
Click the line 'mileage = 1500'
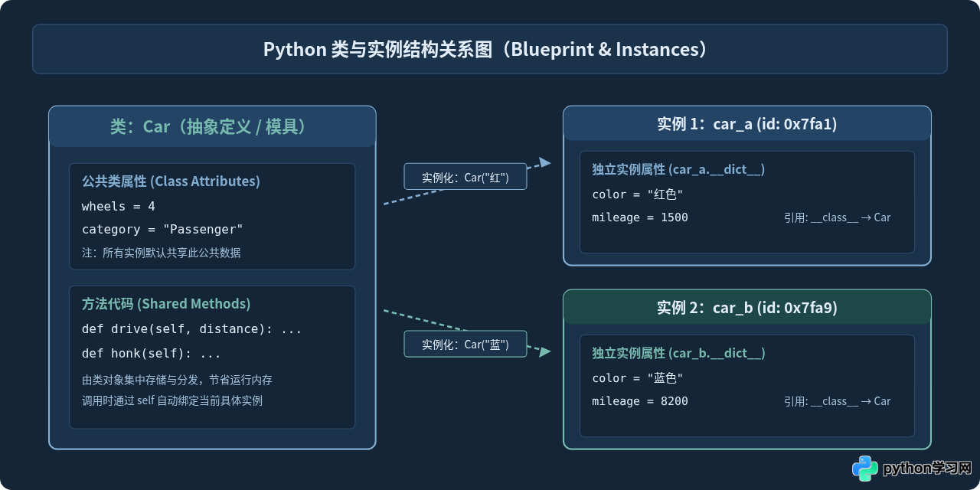(x=640, y=217)
